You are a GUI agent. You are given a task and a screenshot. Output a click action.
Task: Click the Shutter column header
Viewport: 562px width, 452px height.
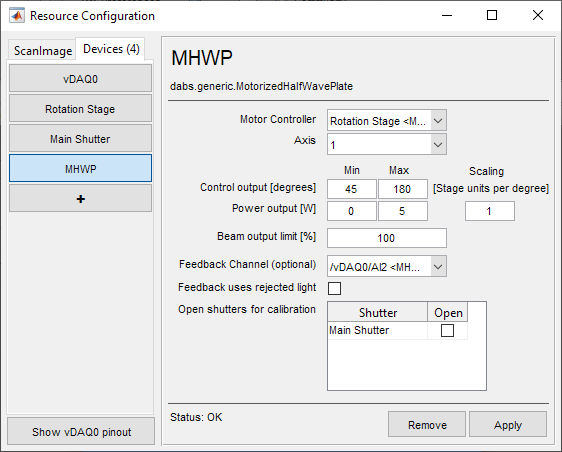tap(378, 313)
